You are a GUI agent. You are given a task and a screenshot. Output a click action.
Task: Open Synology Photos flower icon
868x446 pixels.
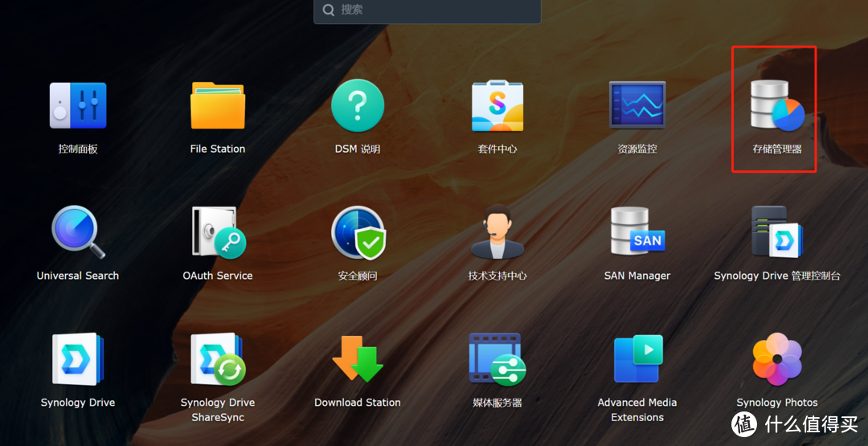(777, 359)
